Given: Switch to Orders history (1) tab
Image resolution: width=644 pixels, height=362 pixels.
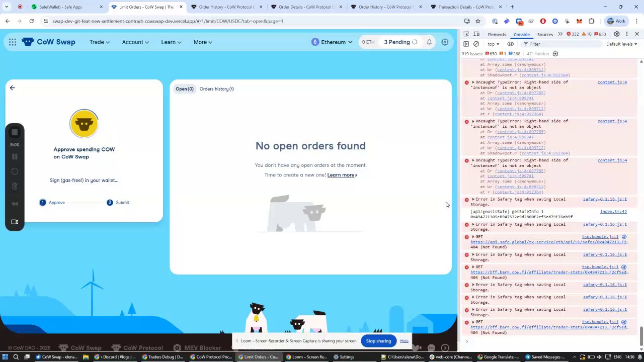Looking at the screenshot, I should pos(216,89).
